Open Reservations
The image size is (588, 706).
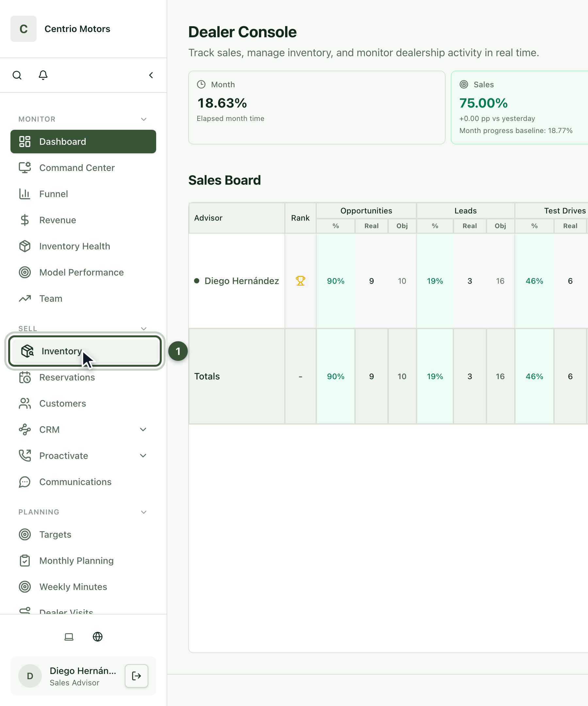(83, 377)
